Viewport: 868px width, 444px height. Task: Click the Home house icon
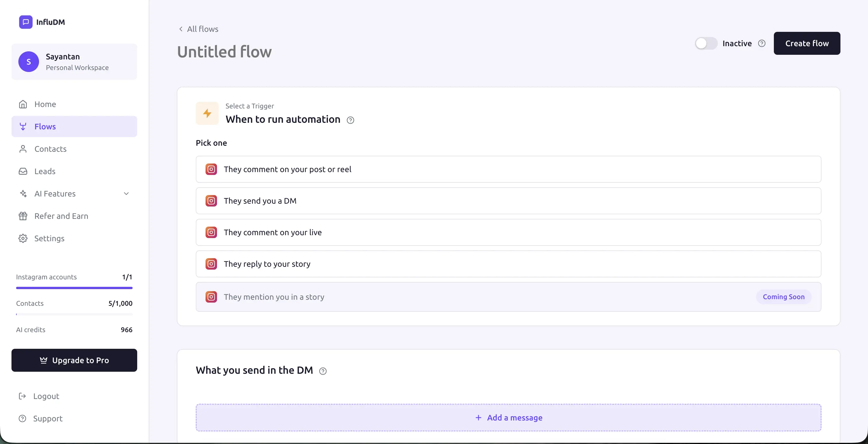coord(23,104)
